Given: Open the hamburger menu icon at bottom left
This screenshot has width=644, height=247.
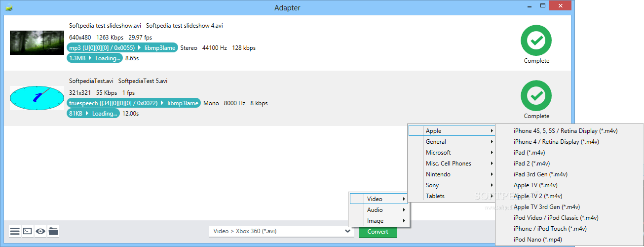Looking at the screenshot, I should pyautogui.click(x=15, y=231).
